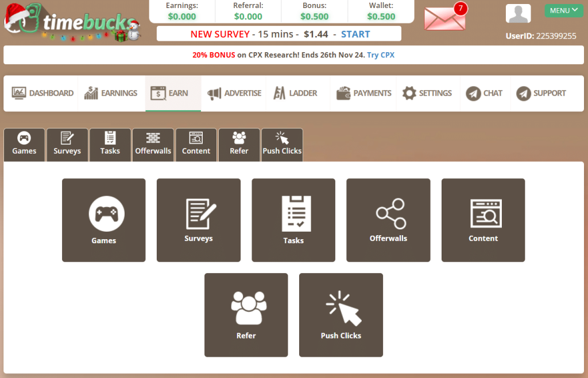Click the START link for new survey

355,34
